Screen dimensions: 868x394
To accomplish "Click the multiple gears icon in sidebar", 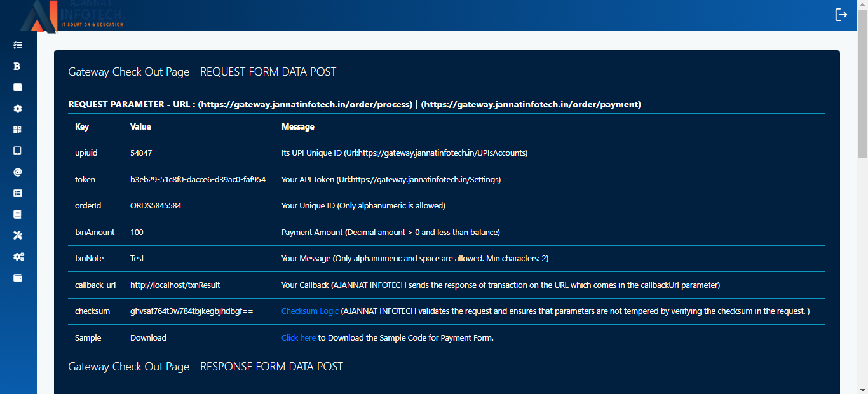I will (18, 257).
